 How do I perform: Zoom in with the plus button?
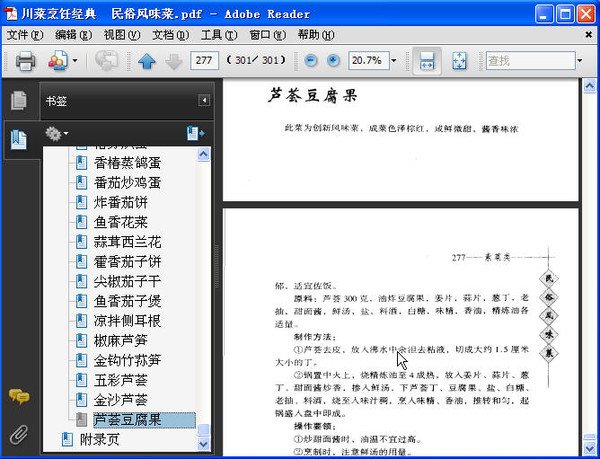click(x=334, y=60)
